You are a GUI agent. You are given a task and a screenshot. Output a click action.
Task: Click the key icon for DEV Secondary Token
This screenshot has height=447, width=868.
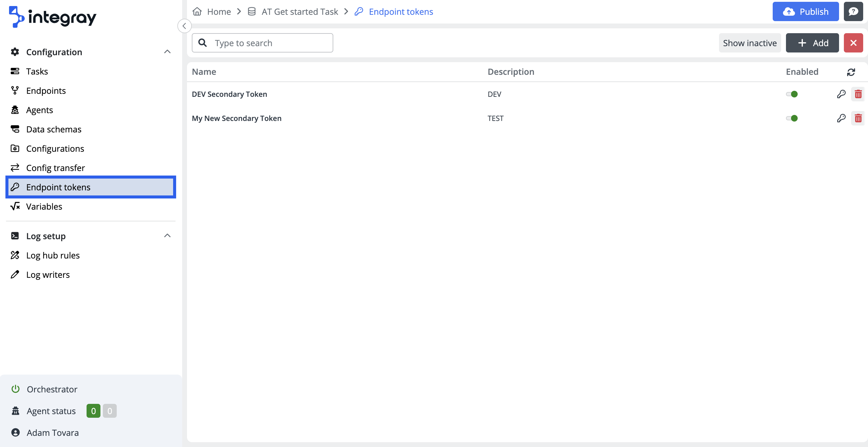point(841,94)
